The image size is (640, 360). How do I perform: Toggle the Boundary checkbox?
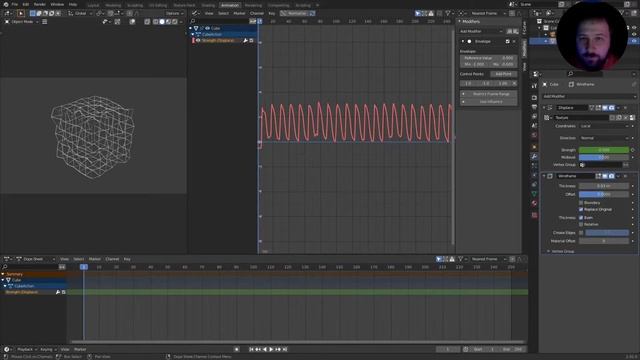click(x=581, y=202)
